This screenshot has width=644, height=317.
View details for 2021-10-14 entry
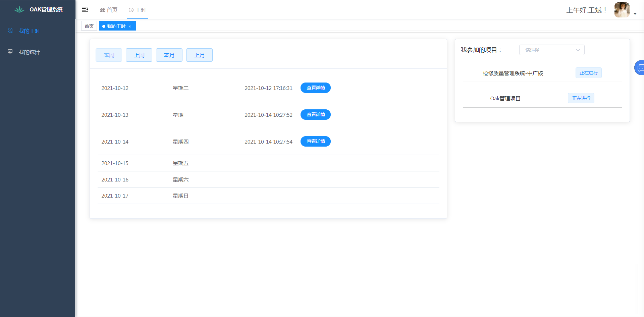tap(316, 141)
